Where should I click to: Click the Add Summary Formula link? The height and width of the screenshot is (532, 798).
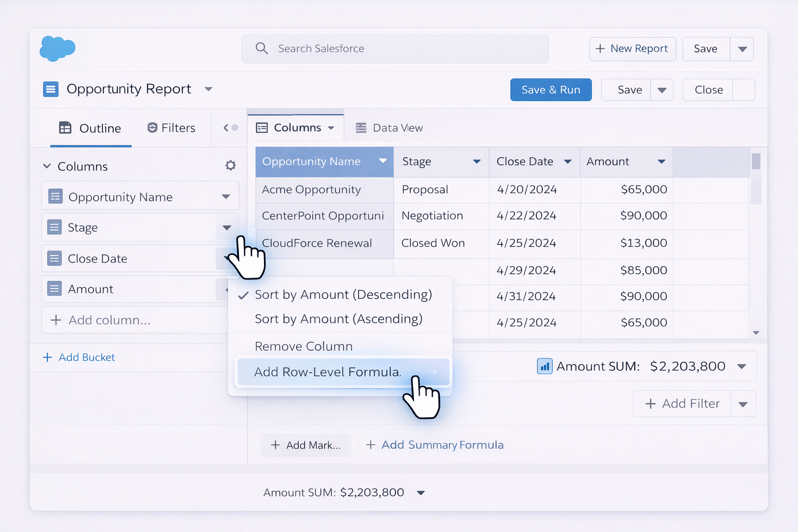pyautogui.click(x=435, y=445)
